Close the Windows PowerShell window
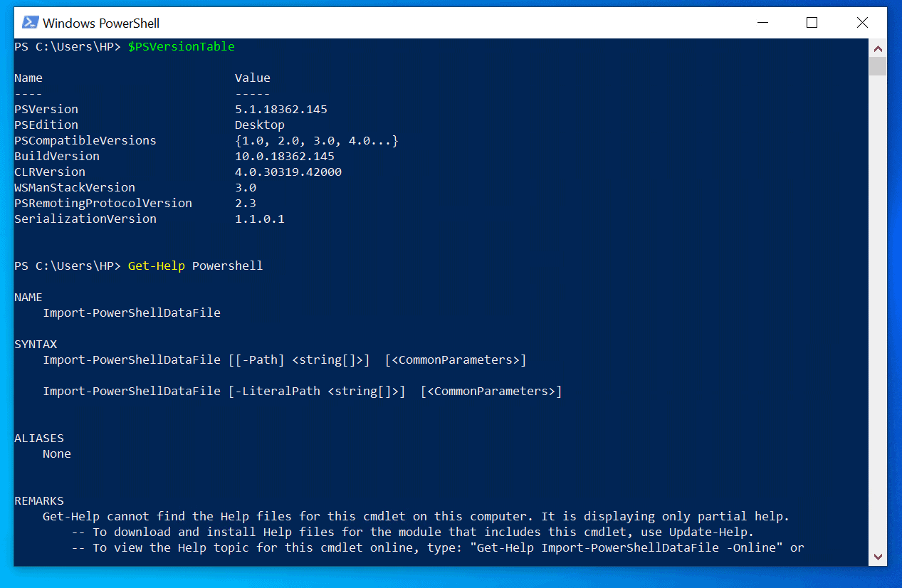Viewport: 902px width, 588px height. 862,23
